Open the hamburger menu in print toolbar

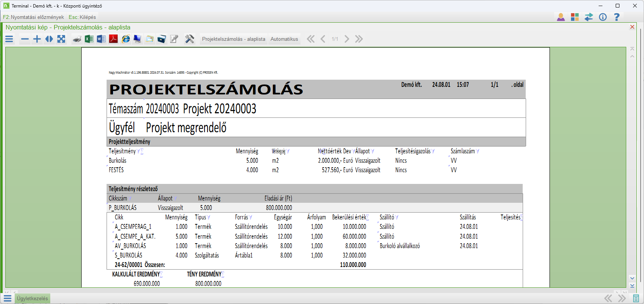(x=9, y=39)
